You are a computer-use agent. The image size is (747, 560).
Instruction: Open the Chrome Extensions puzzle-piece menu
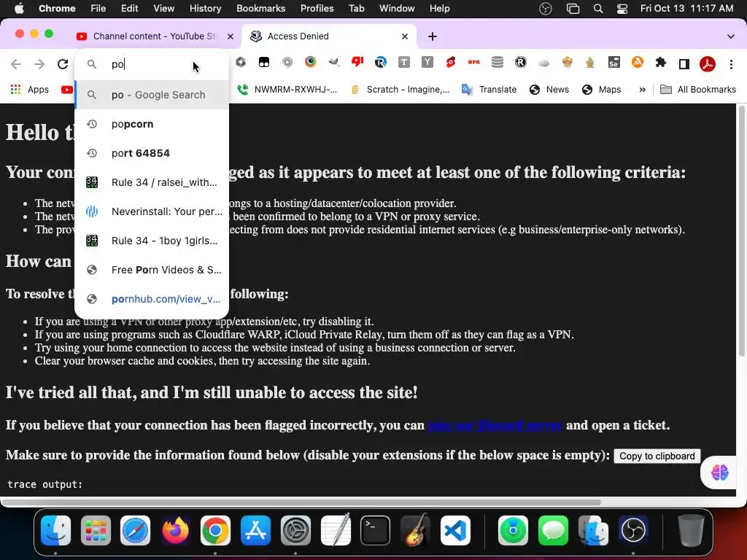[x=661, y=63]
